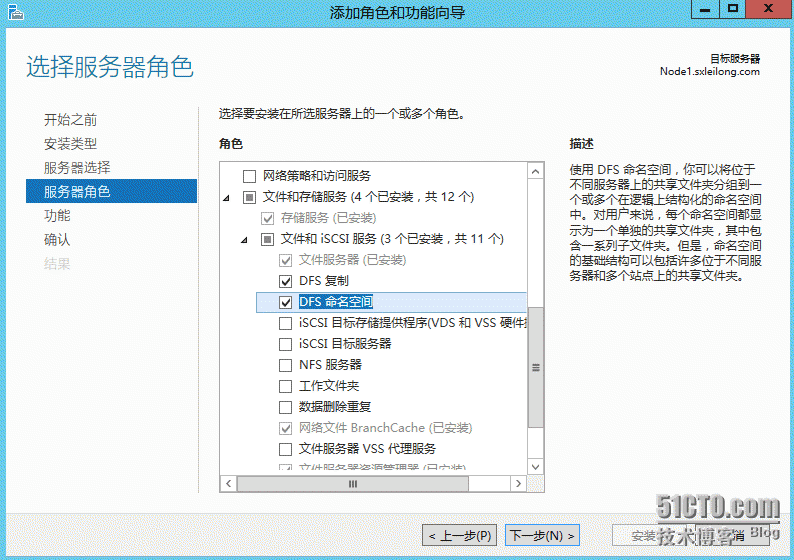Click the wizard icon in title bar
794x560 pixels.
pos(16,12)
